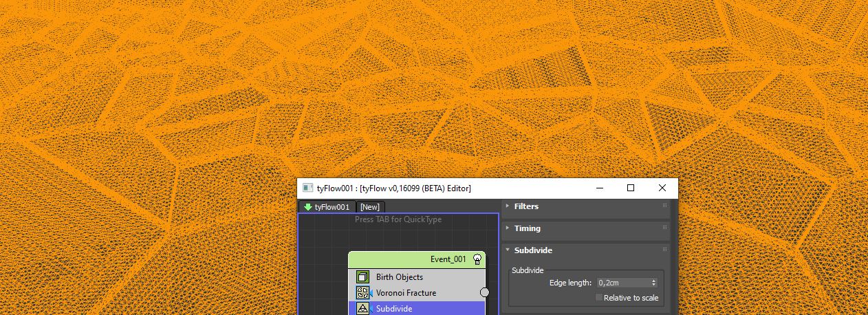Toggle the Event_001 lightbulb icon
Viewport: 868px width, 315px height.
tap(477, 260)
